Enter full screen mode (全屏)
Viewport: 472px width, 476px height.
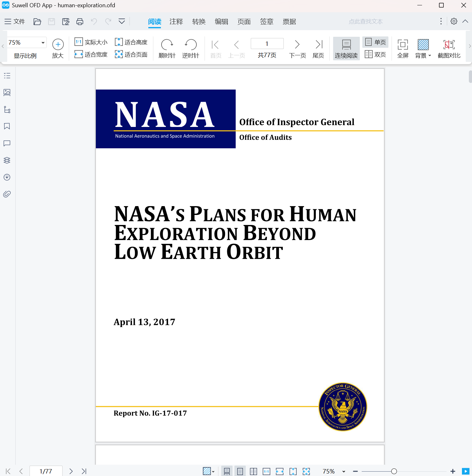(403, 48)
